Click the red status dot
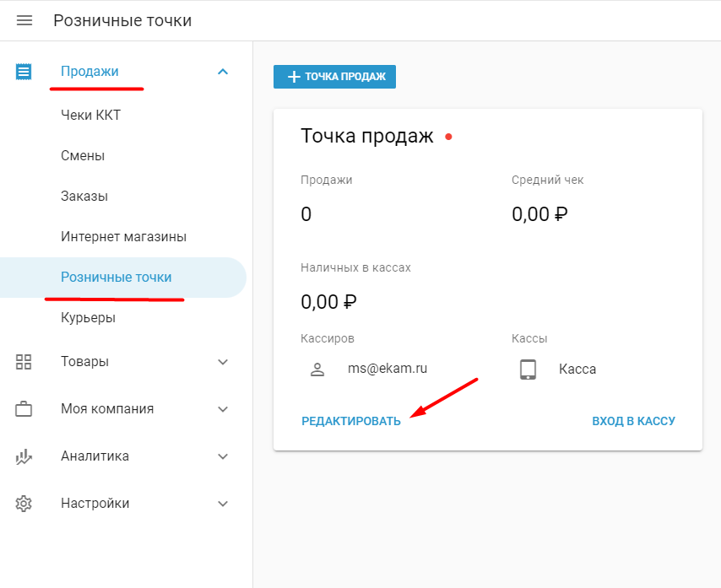The width and height of the screenshot is (721, 588). click(x=449, y=137)
